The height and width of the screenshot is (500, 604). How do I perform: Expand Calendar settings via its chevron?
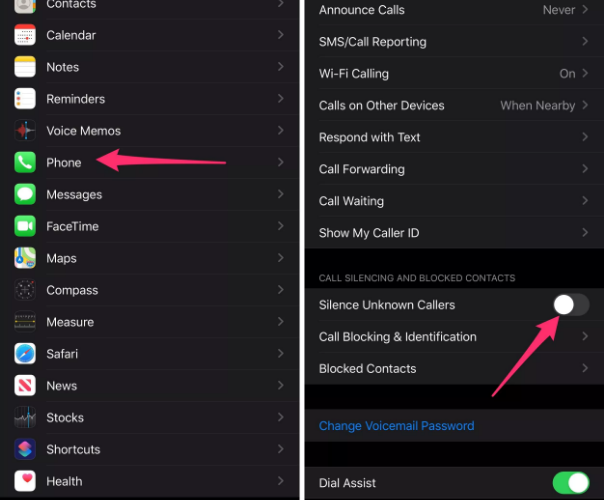(281, 35)
